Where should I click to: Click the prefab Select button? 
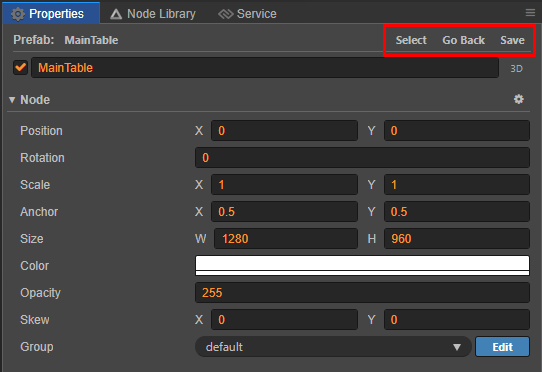pyautogui.click(x=411, y=40)
